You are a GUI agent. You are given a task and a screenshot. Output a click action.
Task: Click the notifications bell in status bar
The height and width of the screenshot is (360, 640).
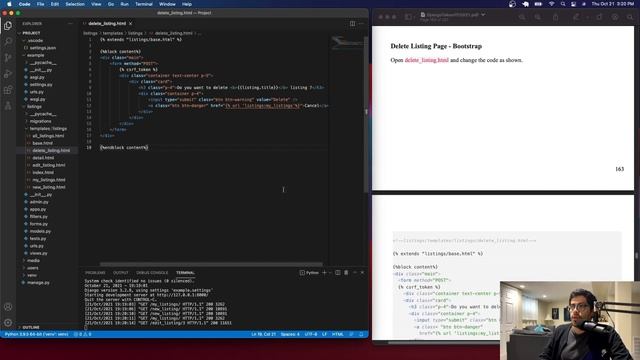(361, 334)
